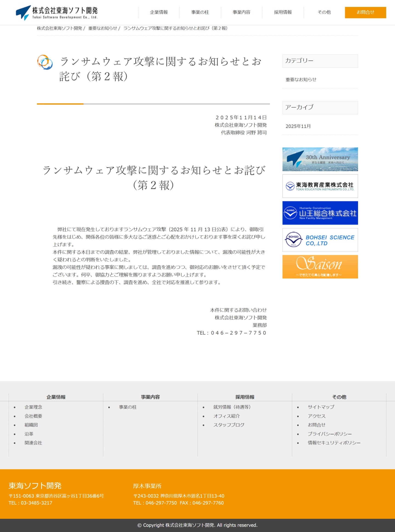Open the orange Saison banner
This screenshot has width=395, height=532.
pos(320,266)
